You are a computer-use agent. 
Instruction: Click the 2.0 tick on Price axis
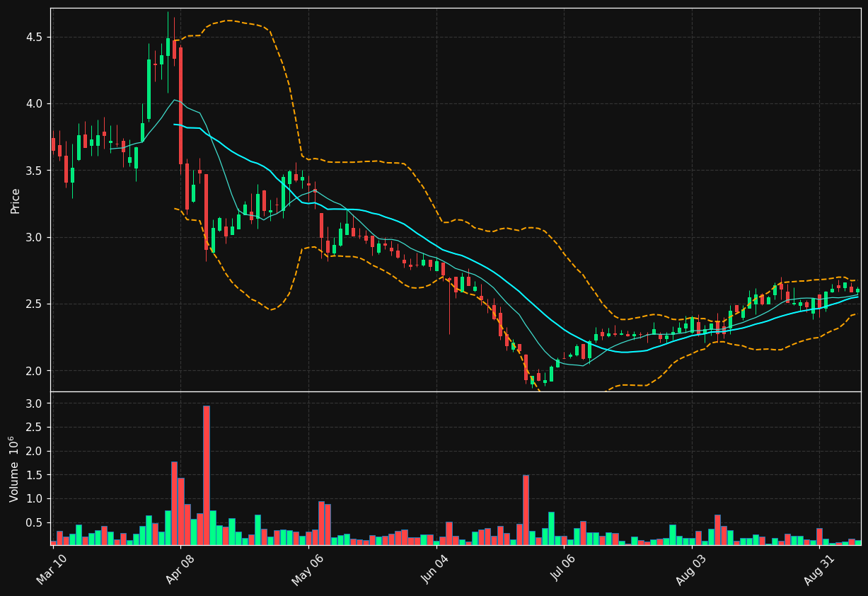(x=35, y=371)
